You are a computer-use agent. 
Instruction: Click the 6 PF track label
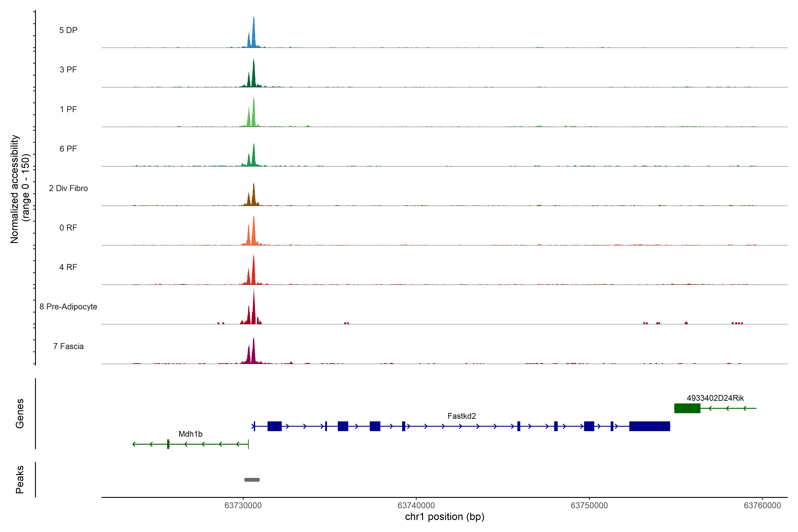click(68, 149)
